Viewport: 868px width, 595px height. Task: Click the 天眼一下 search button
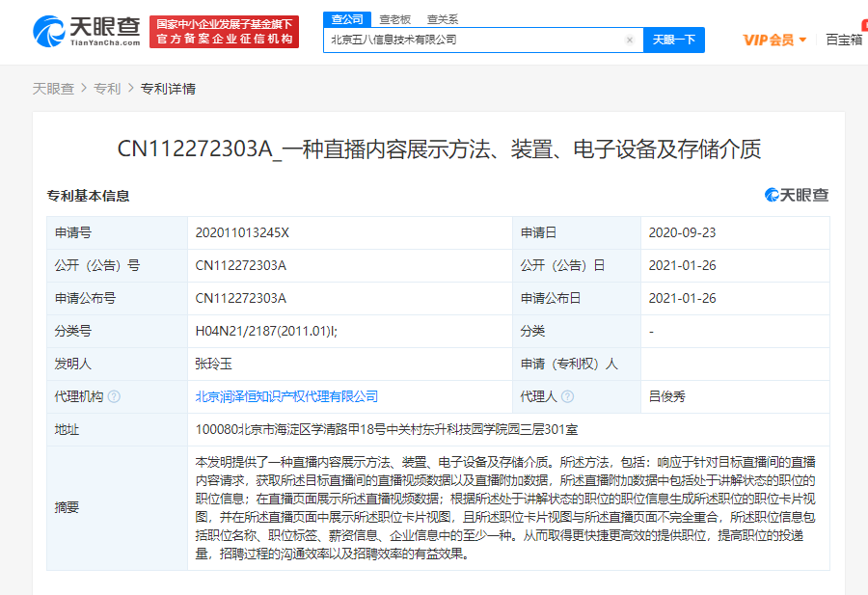coord(674,40)
